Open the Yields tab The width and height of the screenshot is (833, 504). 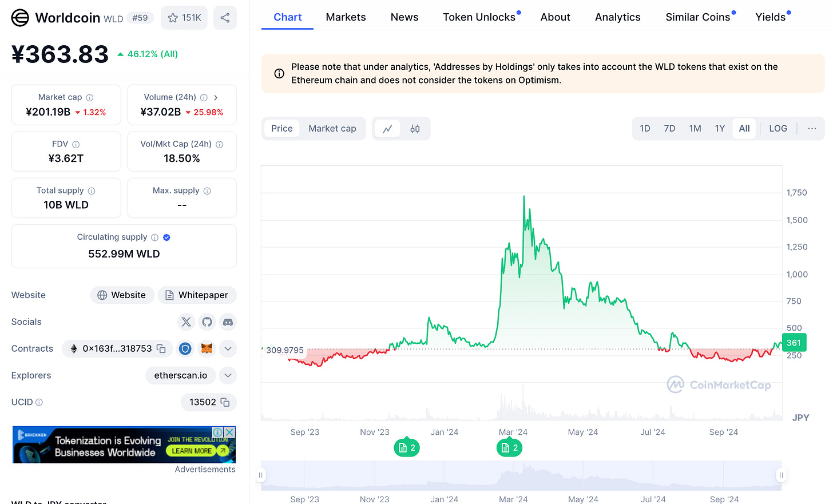tap(771, 17)
